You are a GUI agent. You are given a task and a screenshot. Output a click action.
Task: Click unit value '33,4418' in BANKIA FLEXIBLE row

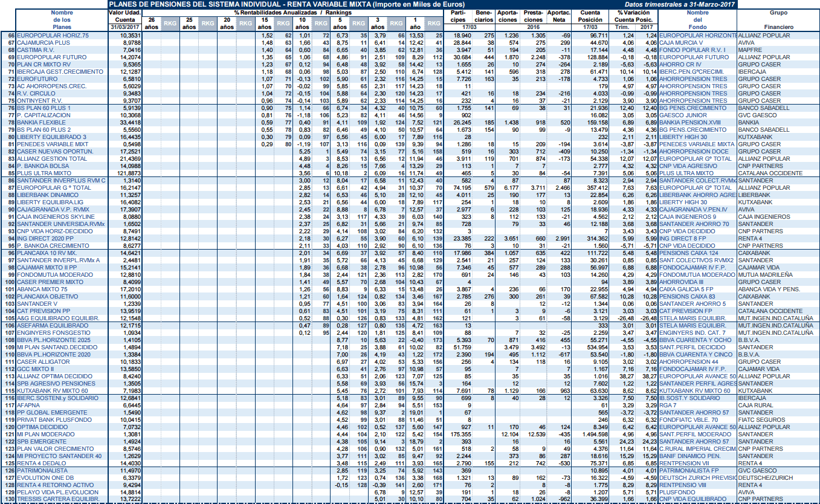click(x=131, y=123)
